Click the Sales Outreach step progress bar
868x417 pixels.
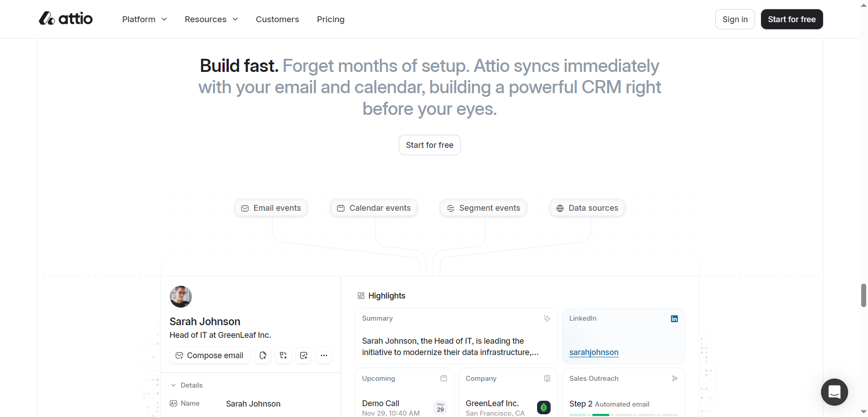[623, 415]
